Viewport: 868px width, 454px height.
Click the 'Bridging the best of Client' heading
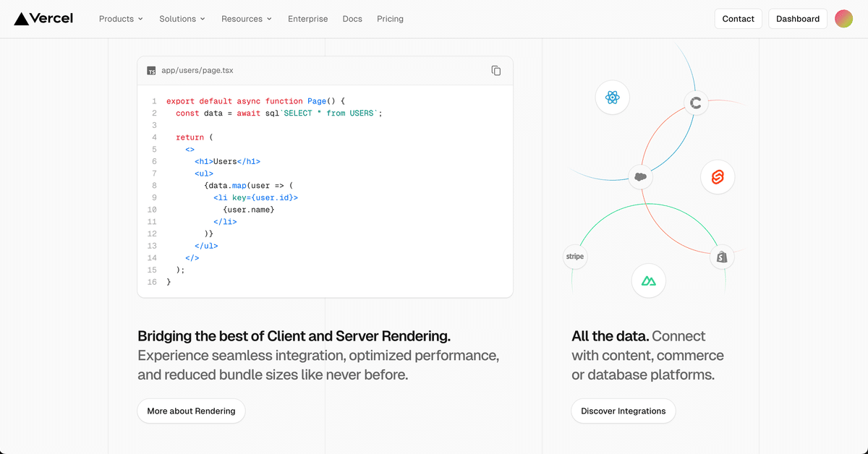point(294,336)
